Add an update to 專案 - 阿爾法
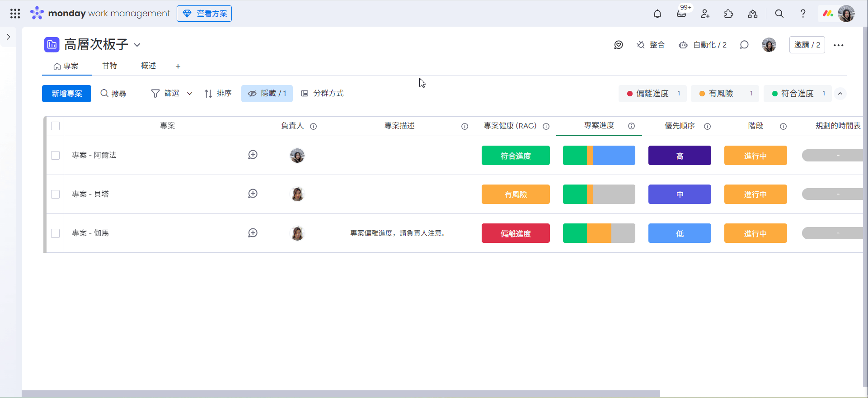The image size is (868, 398). click(x=253, y=155)
